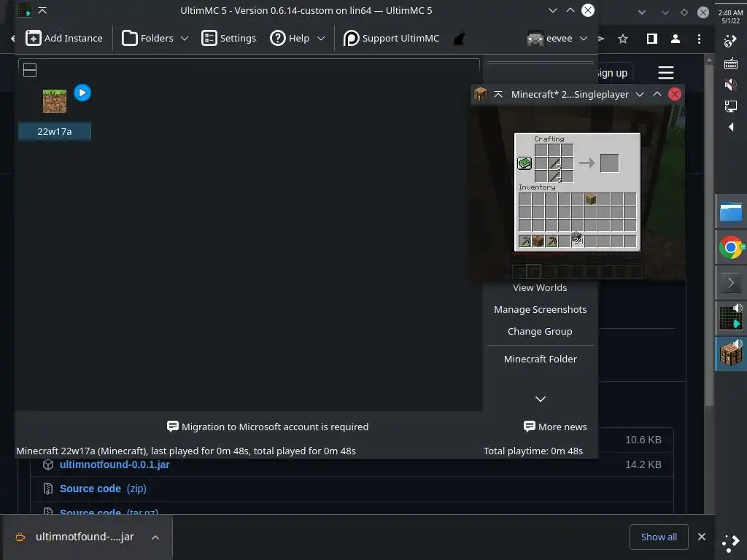Screen dimensions: 747x560
Task: Click the blue play badge on 22w17a
Action: pyautogui.click(x=82, y=93)
